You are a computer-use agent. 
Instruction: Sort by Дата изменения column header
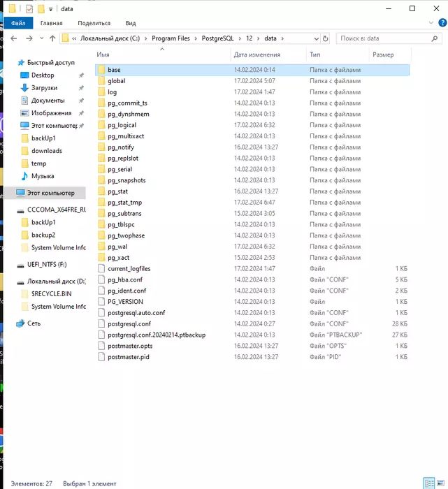[x=257, y=54]
